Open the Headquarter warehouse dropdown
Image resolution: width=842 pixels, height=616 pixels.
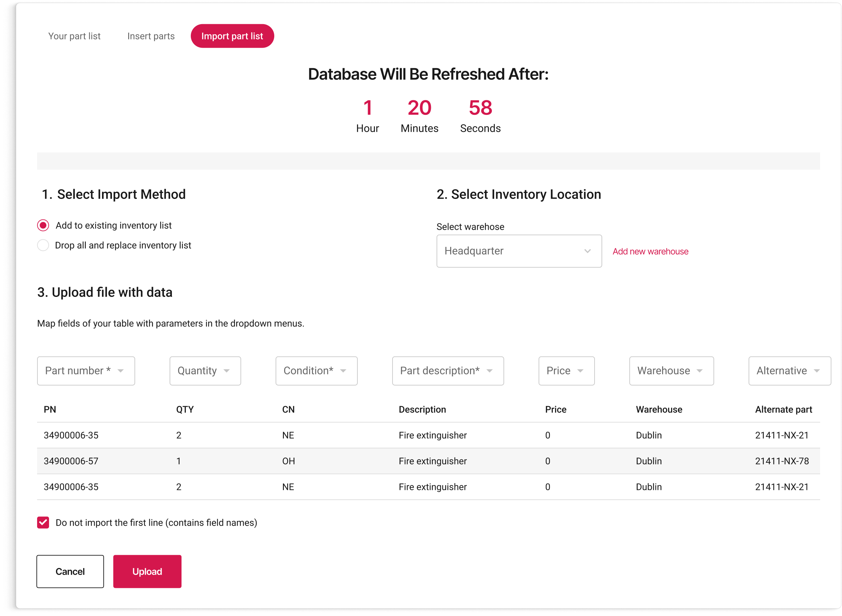pos(519,251)
